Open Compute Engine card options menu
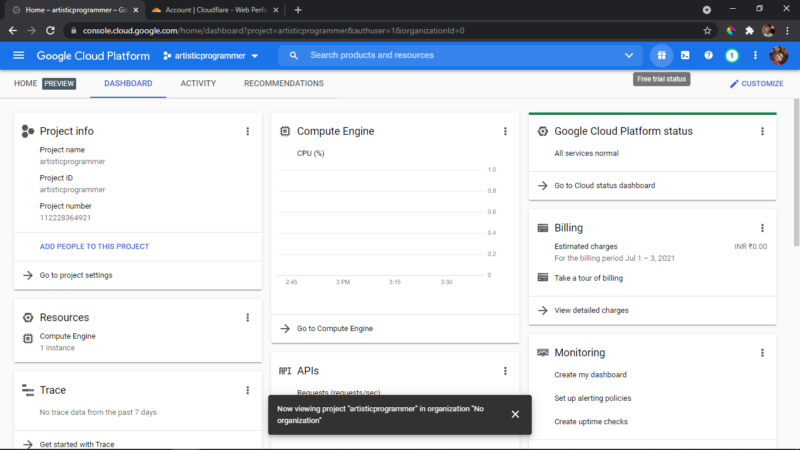Viewport: 800px width, 450px height. coord(505,131)
